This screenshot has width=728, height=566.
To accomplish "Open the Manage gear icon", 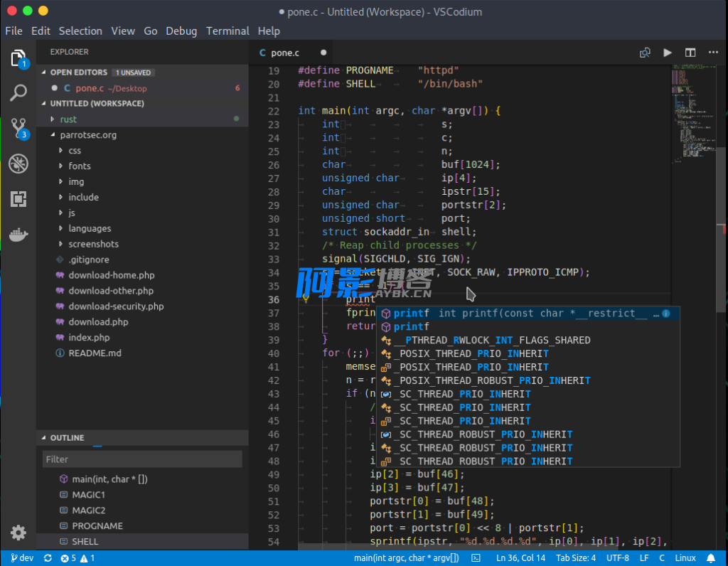I will point(18,533).
